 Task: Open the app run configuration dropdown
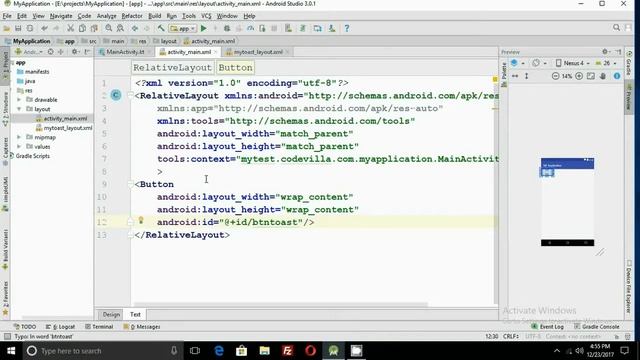182,29
